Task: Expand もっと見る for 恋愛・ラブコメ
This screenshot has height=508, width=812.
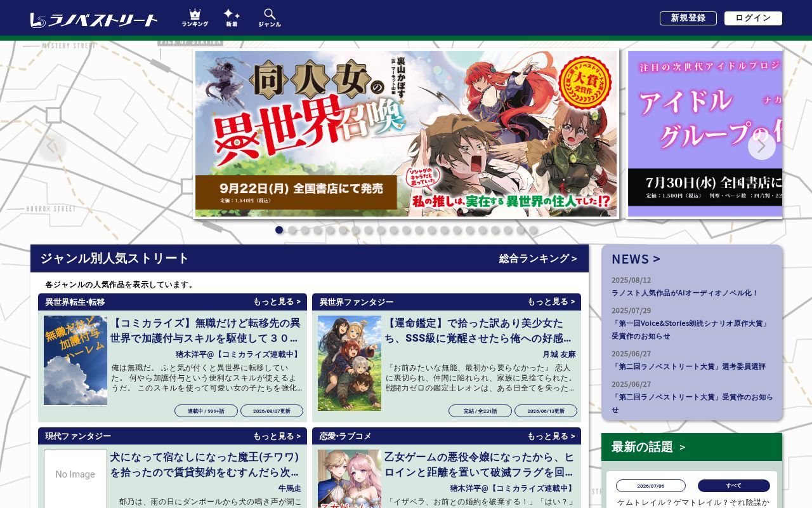Action: pos(551,436)
